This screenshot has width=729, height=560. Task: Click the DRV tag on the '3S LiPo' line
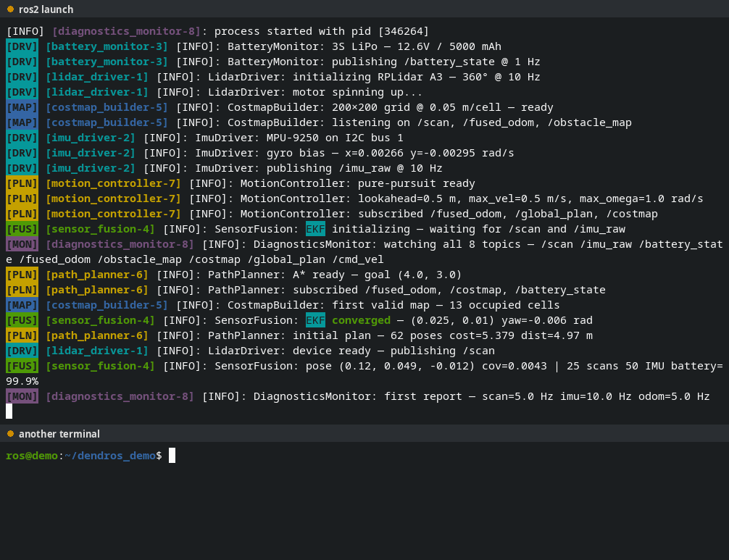tap(22, 46)
